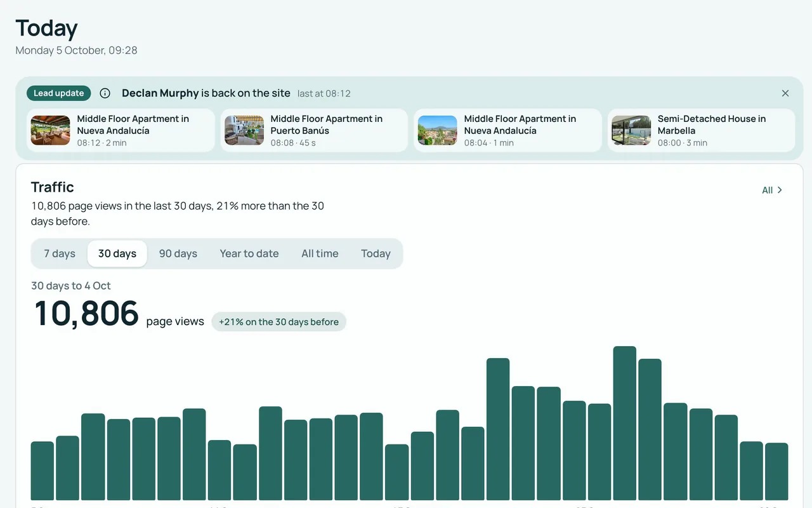Open the Puerto Banús apartment thumbnail
The image size is (812, 508).
coord(244,130)
